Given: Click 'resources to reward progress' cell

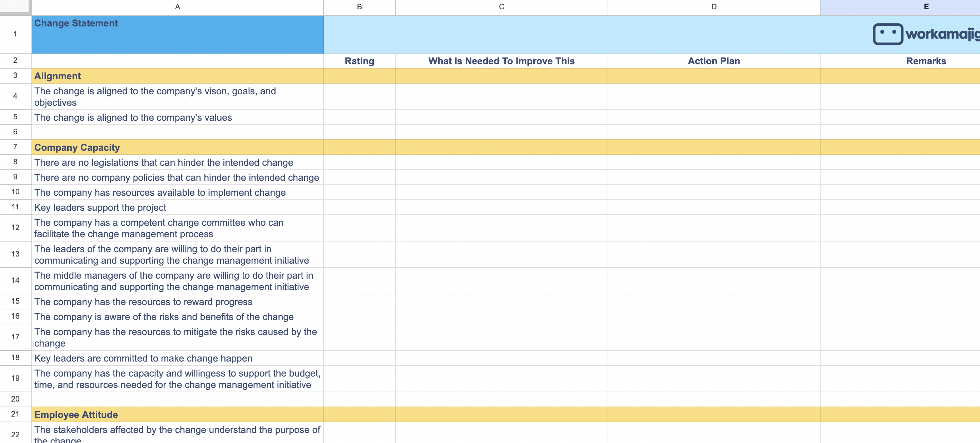Looking at the screenshot, I should click(178, 302).
